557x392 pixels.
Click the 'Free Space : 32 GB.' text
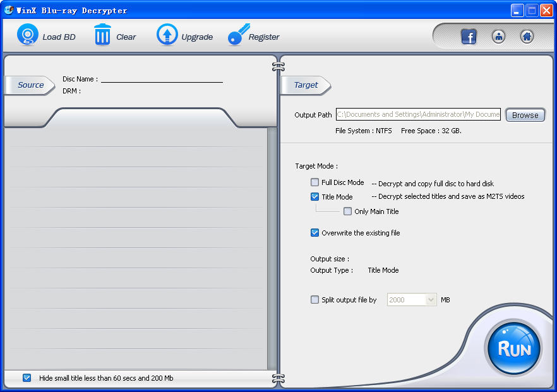click(431, 131)
